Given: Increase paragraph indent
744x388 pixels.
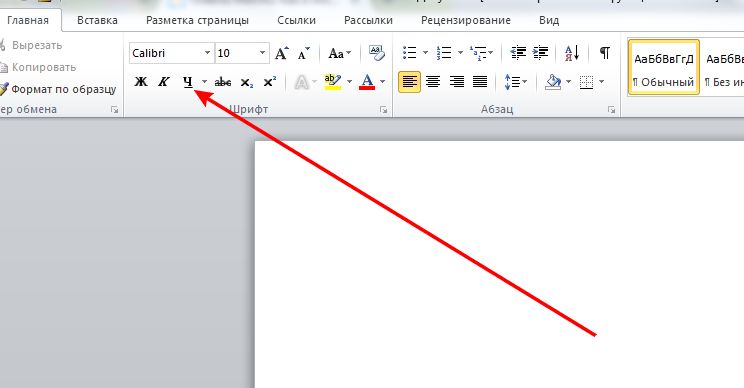Looking at the screenshot, I should click(x=540, y=53).
